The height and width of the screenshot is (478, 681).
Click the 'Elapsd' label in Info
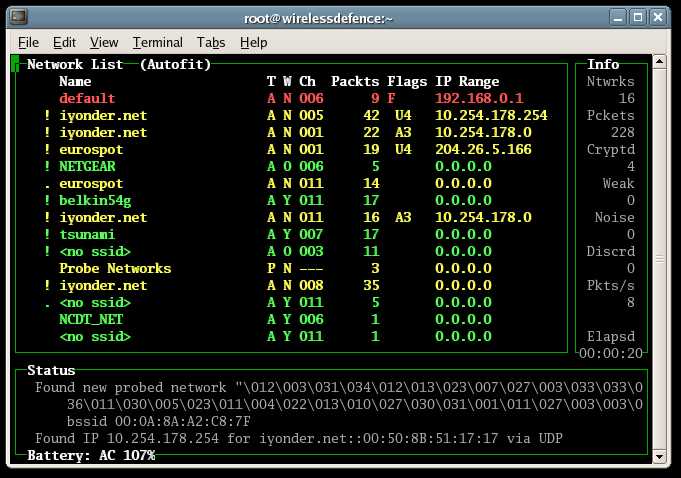[611, 336]
